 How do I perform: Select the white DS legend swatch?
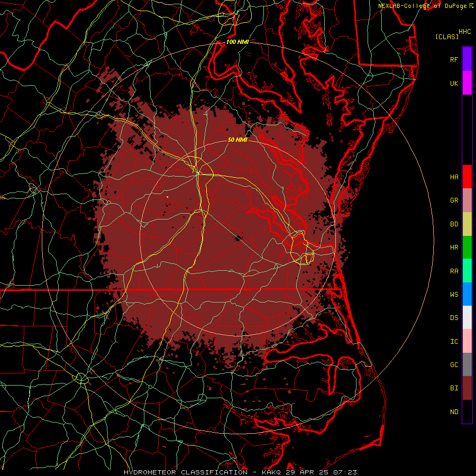[x=467, y=317]
